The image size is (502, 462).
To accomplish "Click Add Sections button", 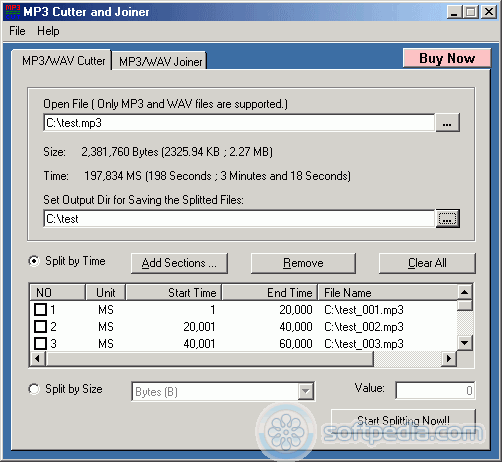I will [x=179, y=263].
